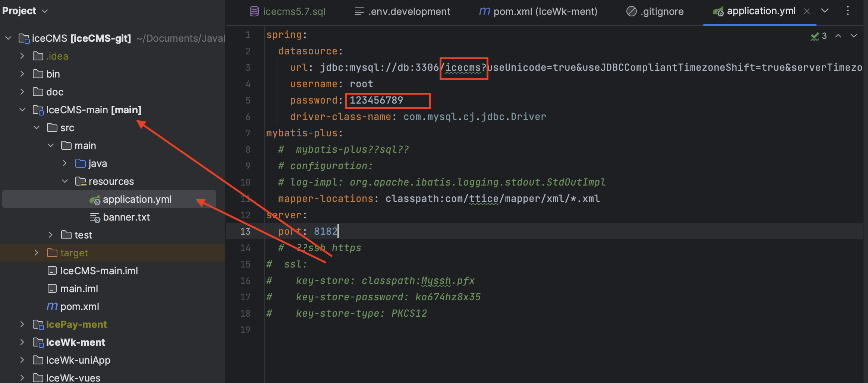Click the target folder icon
The width and height of the screenshot is (868, 383).
(52, 253)
